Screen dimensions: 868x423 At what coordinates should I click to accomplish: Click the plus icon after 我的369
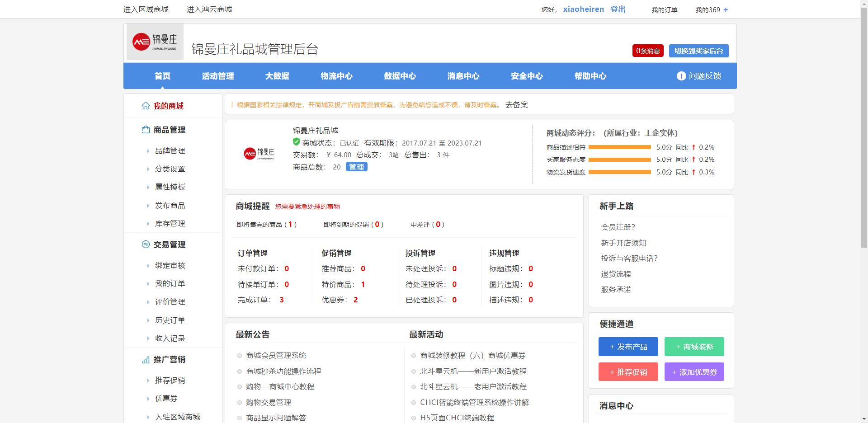(726, 9)
